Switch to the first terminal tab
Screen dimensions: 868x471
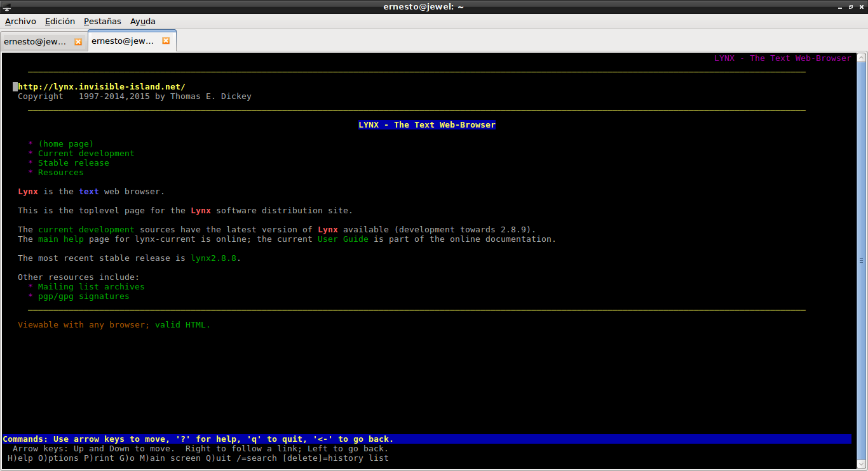point(36,41)
